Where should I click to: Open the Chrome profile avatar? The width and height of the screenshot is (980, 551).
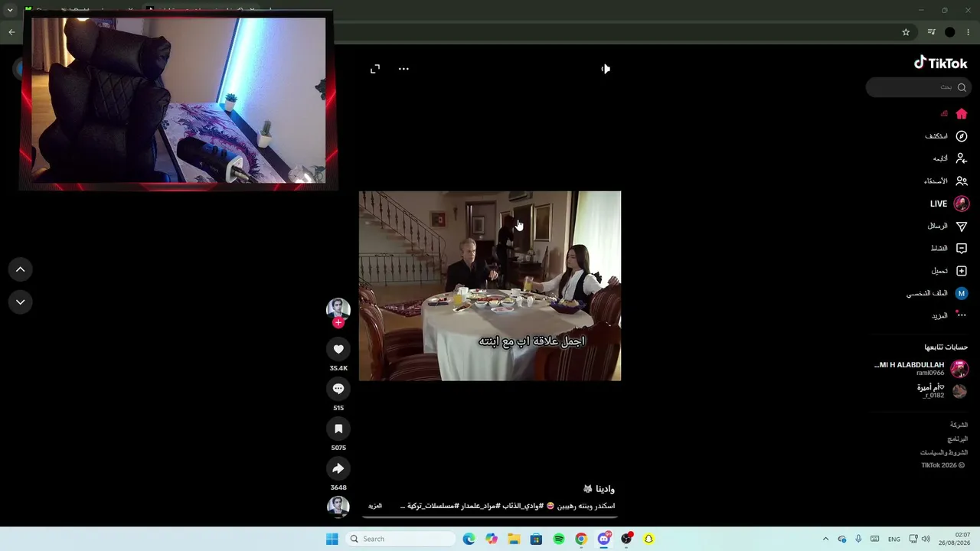click(950, 32)
